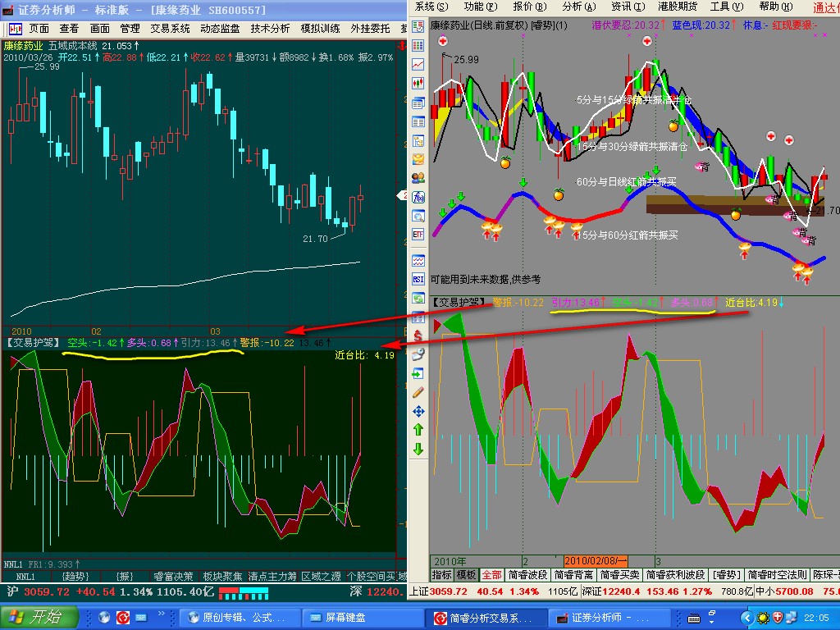Click the tree structure sidebar icon

tap(418, 141)
